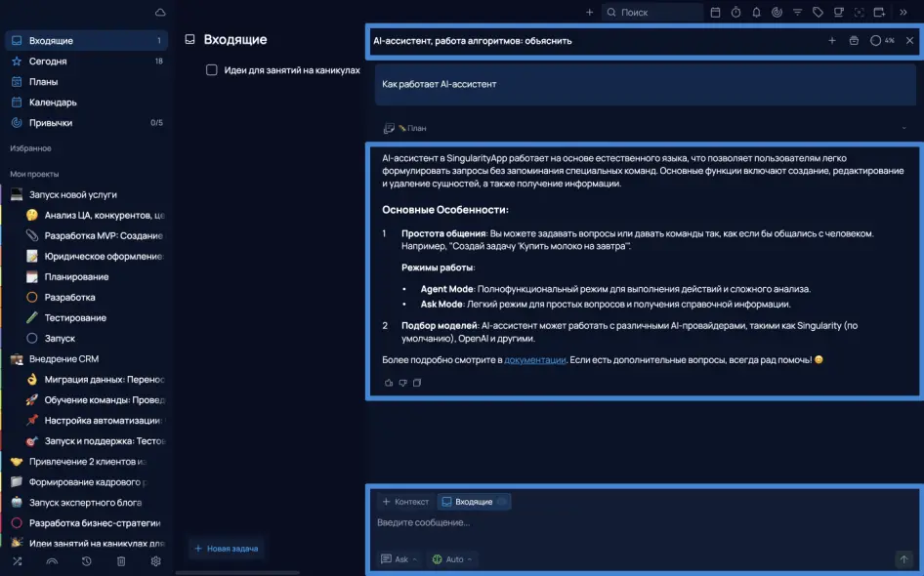Click the notifications bell icon
Image resolution: width=924 pixels, height=576 pixels.
point(756,13)
